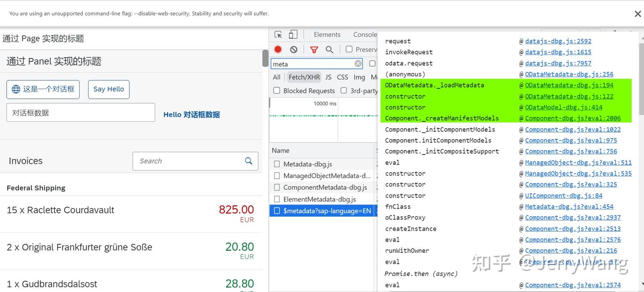
Task: Click the globe icon on dialog button
Action: pos(16,89)
